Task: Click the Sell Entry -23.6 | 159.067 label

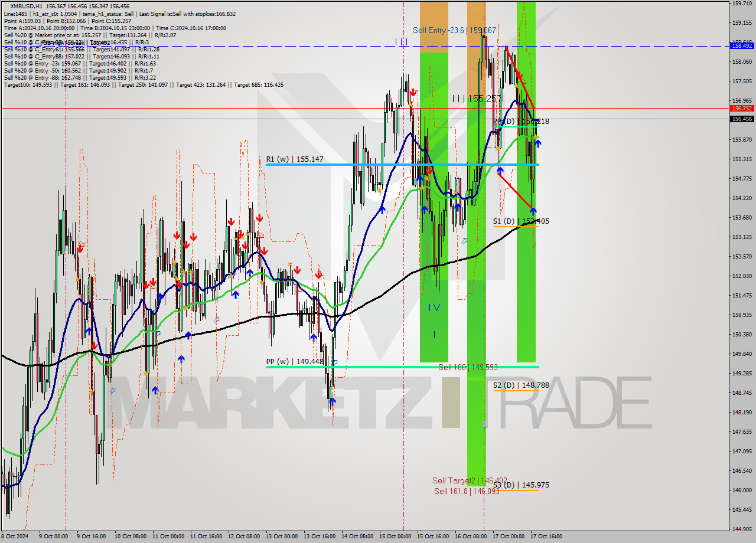Action: pos(454,30)
